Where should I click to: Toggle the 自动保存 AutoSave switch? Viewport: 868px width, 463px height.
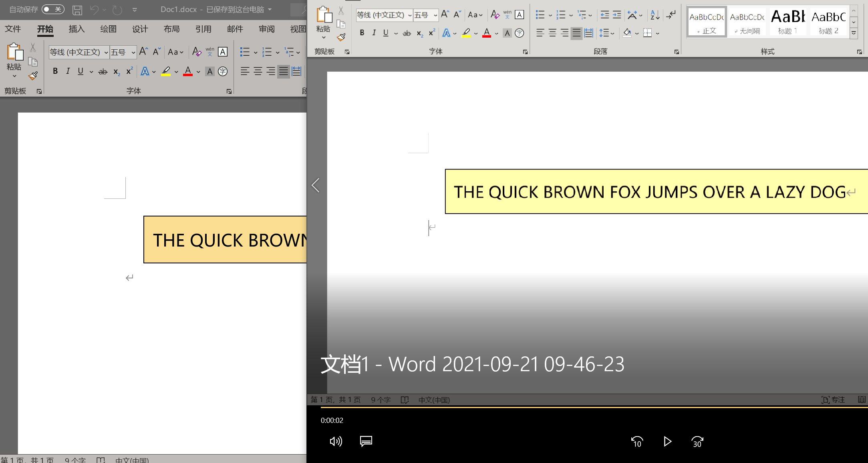(x=53, y=9)
